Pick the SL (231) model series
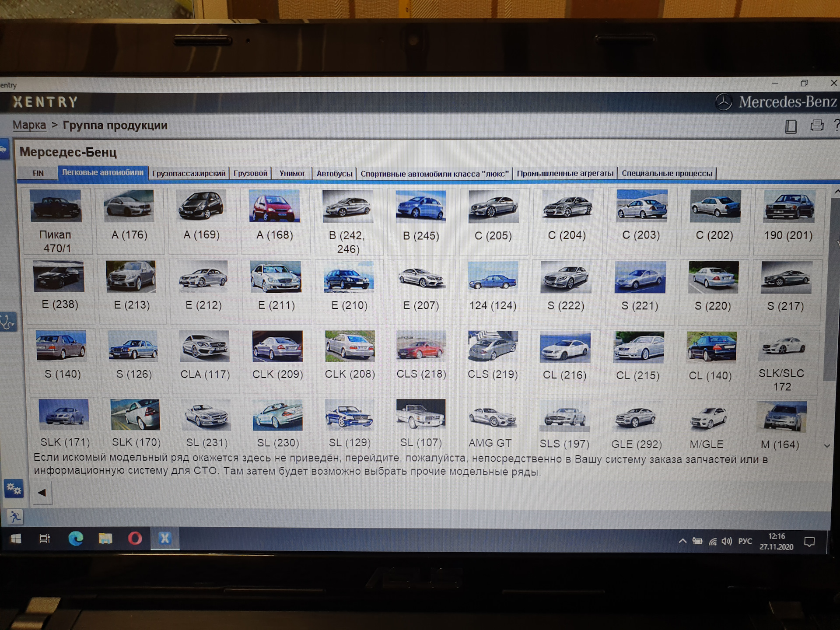The width and height of the screenshot is (840, 630). pos(207,415)
